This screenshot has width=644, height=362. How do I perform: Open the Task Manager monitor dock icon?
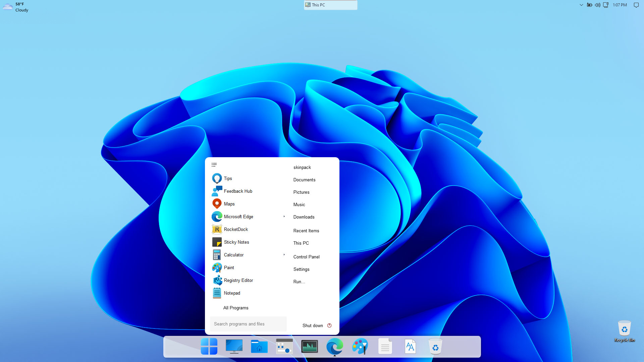click(x=309, y=346)
